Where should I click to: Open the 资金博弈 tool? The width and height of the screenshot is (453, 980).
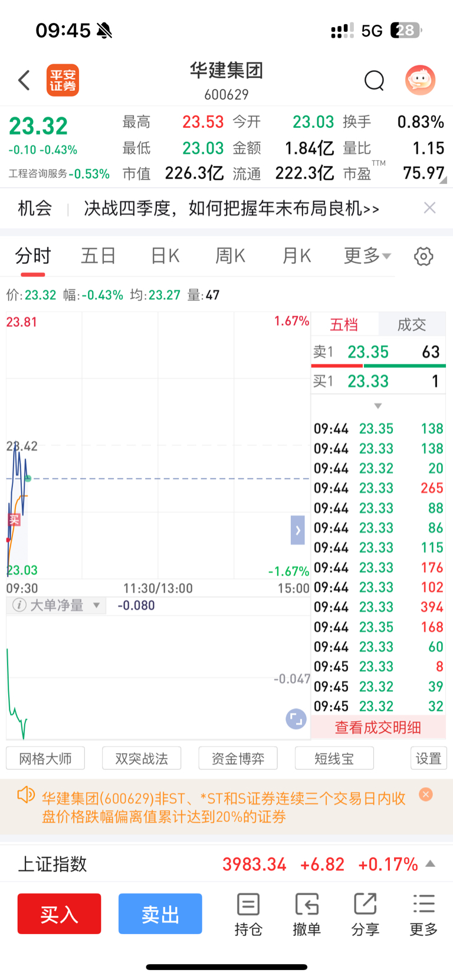click(238, 758)
